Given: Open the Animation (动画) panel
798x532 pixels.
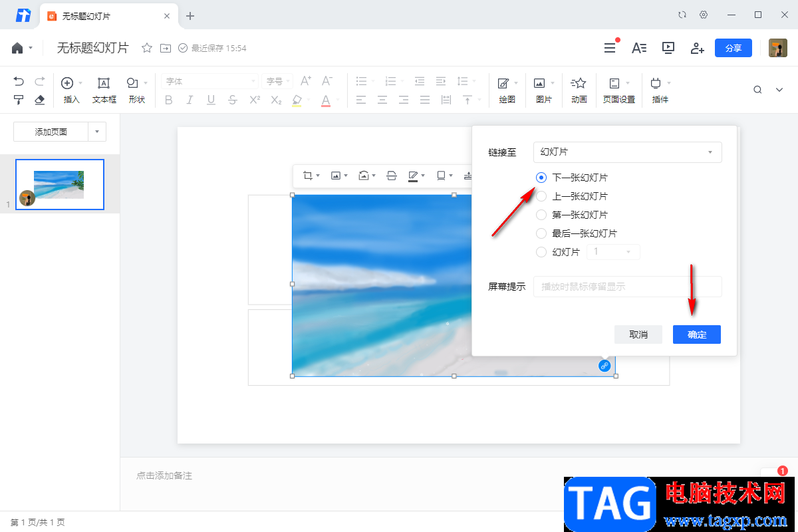Looking at the screenshot, I should click(x=579, y=90).
